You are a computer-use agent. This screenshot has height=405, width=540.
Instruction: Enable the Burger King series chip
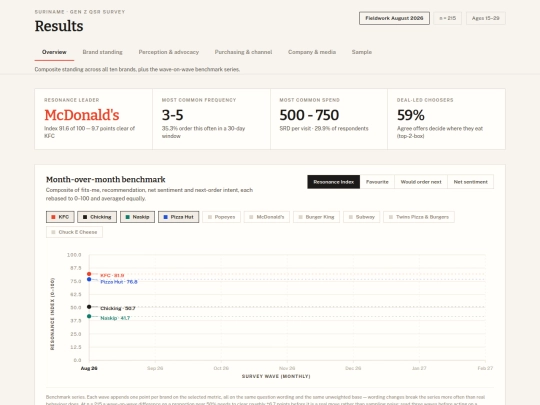(x=316, y=217)
